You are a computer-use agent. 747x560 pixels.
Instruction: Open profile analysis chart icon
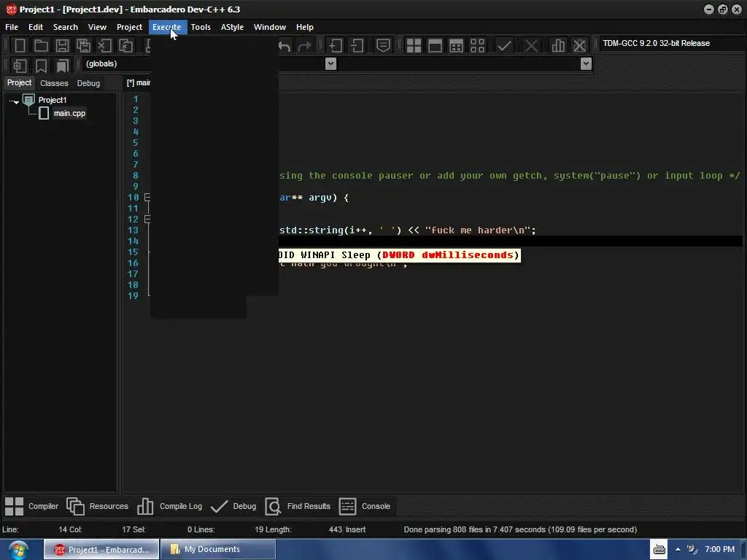pos(558,46)
